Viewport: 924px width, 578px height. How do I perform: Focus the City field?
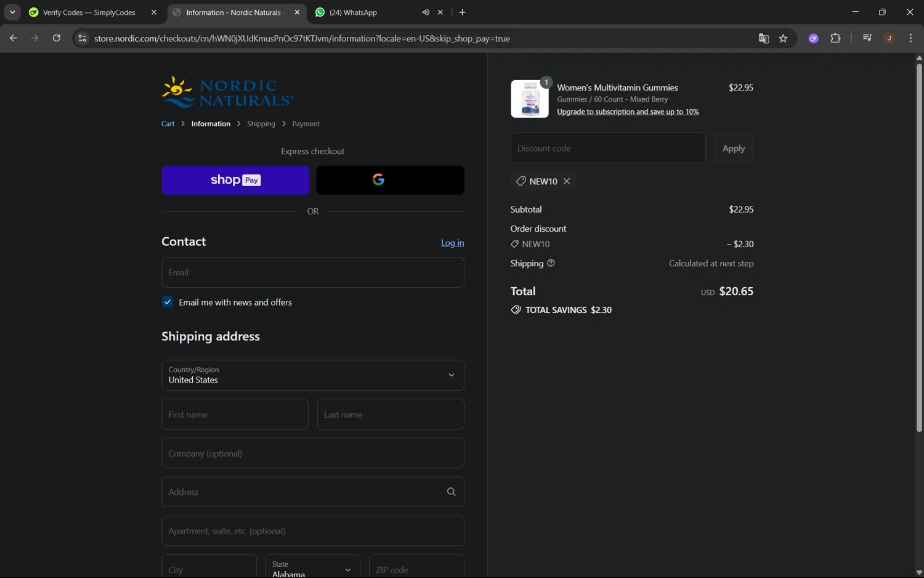209,567
